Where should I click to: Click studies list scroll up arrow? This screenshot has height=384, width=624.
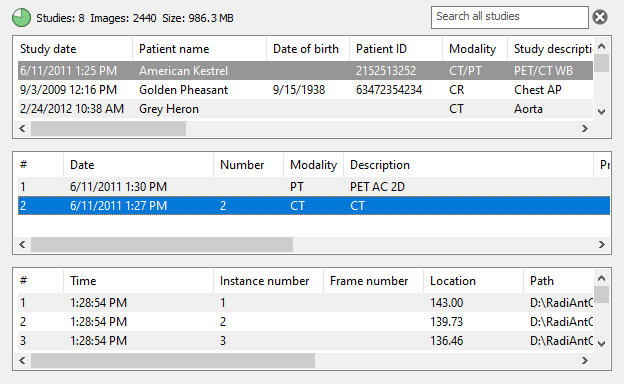[x=602, y=46]
